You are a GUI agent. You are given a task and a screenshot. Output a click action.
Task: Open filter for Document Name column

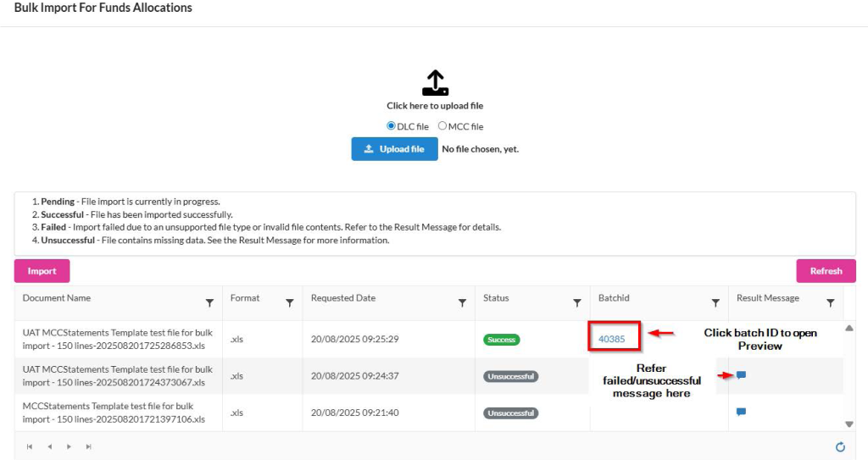[209, 302]
